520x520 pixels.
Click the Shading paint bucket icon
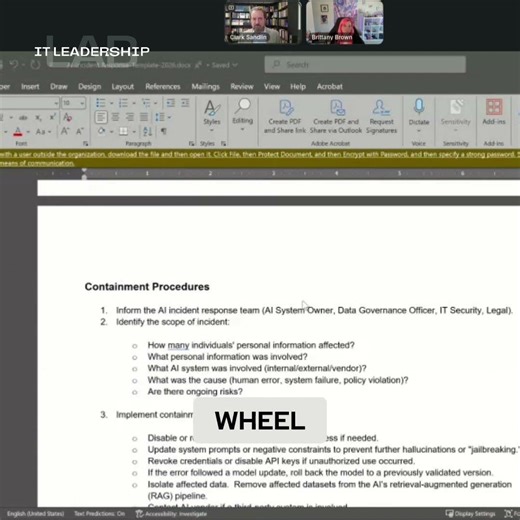[x=101, y=131]
